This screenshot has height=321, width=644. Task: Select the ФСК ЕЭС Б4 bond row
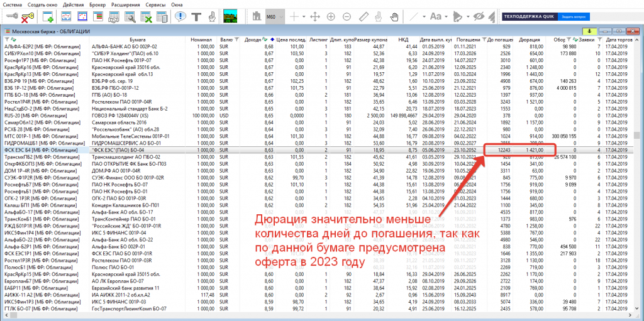(126, 150)
